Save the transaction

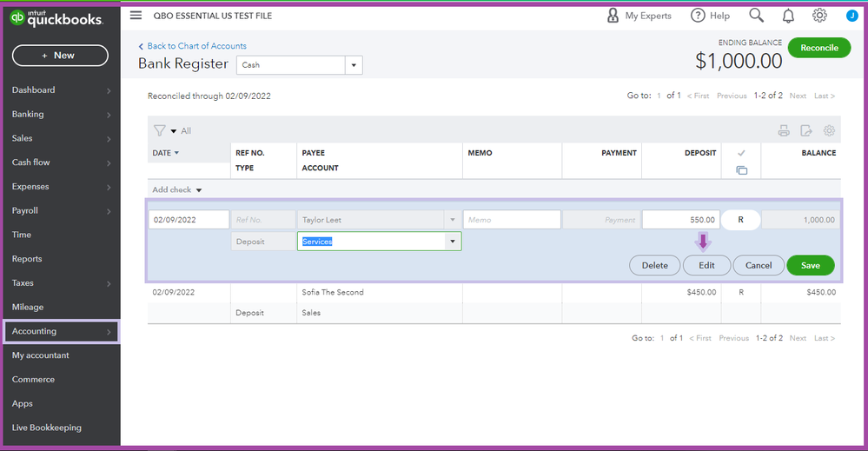click(811, 266)
